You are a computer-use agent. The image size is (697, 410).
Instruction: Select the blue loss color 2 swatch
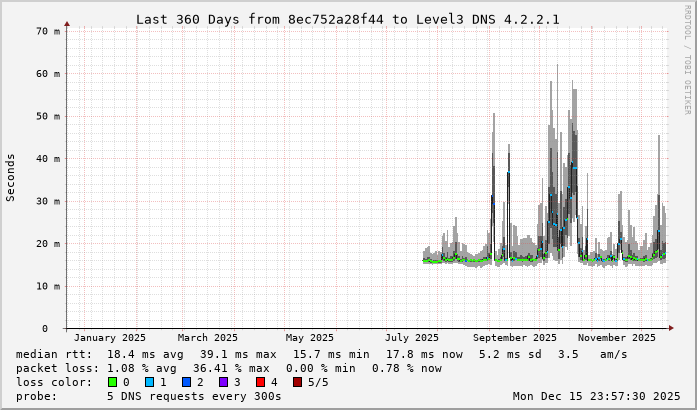pos(184,382)
